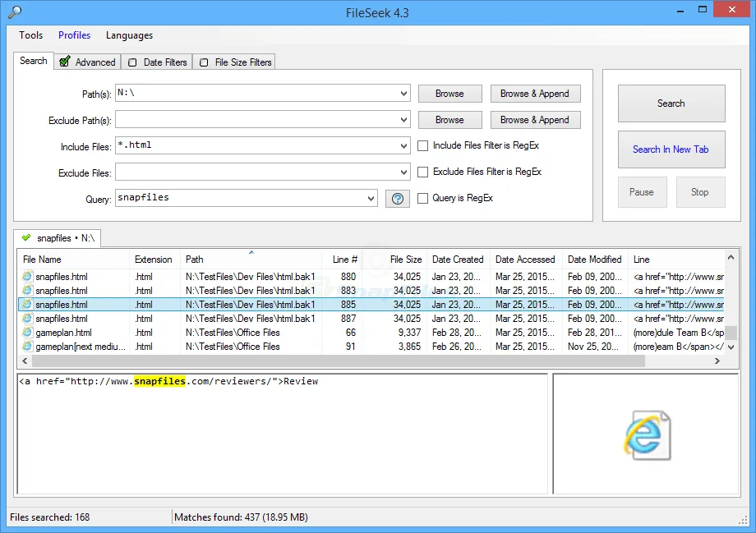
Task: Click the Stop button
Action: (700, 192)
